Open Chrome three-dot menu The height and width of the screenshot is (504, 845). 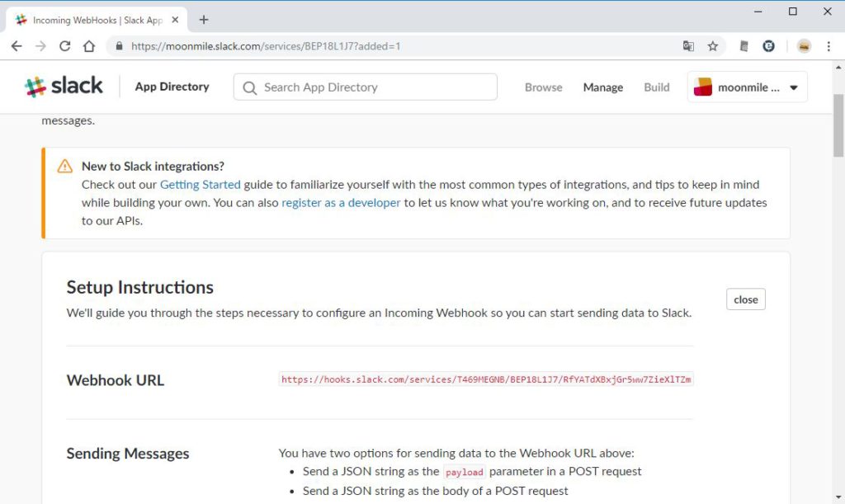pos(828,46)
